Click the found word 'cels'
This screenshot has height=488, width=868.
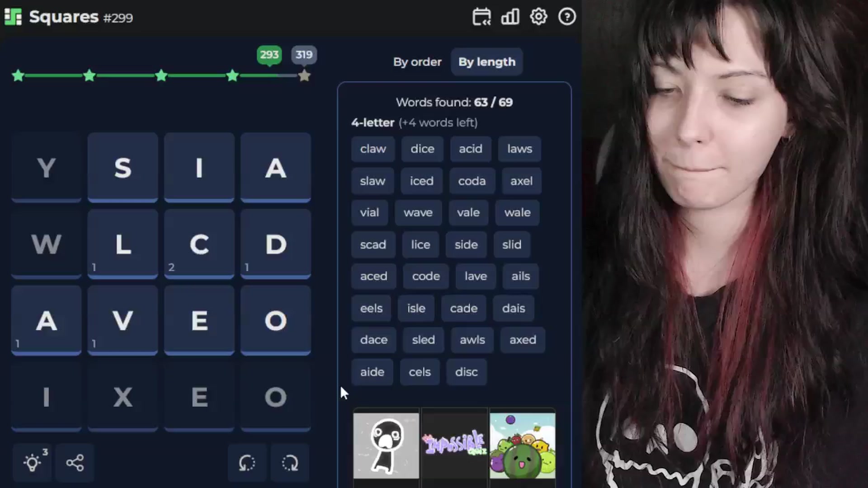pos(420,372)
